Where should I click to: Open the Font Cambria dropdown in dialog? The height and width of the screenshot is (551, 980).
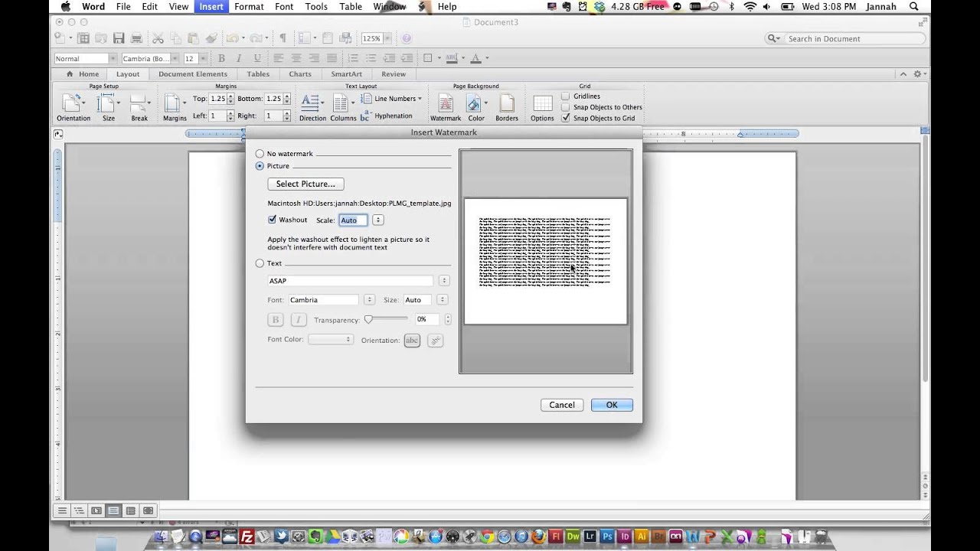[369, 300]
